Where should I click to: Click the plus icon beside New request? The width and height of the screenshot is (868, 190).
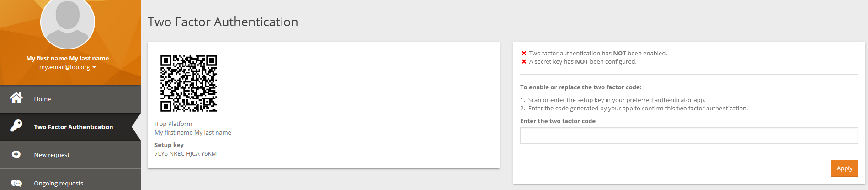pyautogui.click(x=16, y=154)
